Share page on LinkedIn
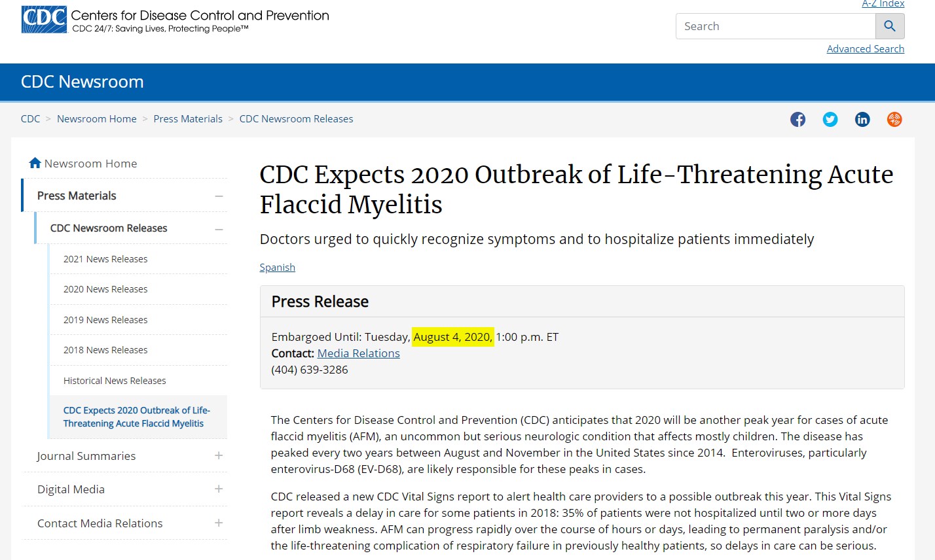 point(862,119)
